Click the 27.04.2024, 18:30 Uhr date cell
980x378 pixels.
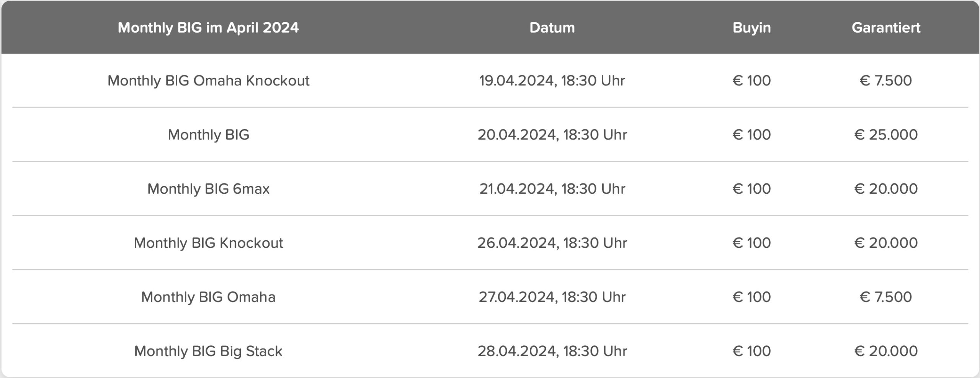click(552, 297)
